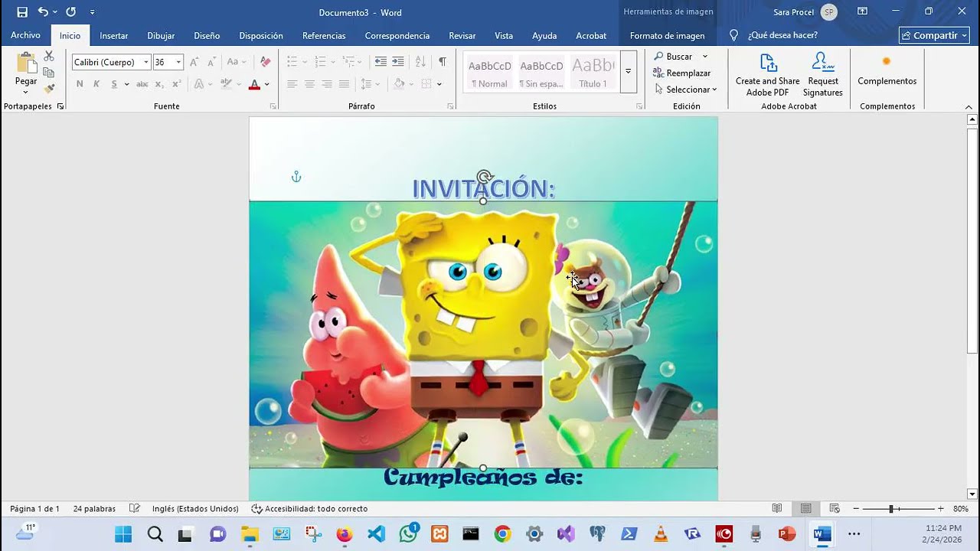Click the 80% zoom level
Screen dimensions: 980x551
pos(961,508)
